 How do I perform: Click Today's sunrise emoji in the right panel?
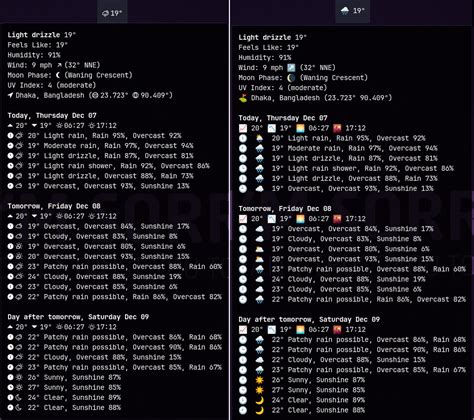[300, 128]
